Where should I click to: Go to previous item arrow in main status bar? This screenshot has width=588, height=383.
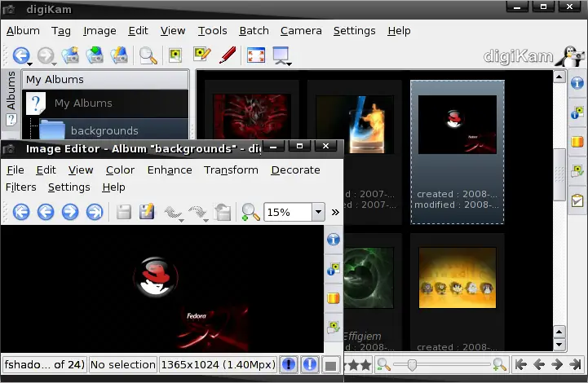pos(539,364)
